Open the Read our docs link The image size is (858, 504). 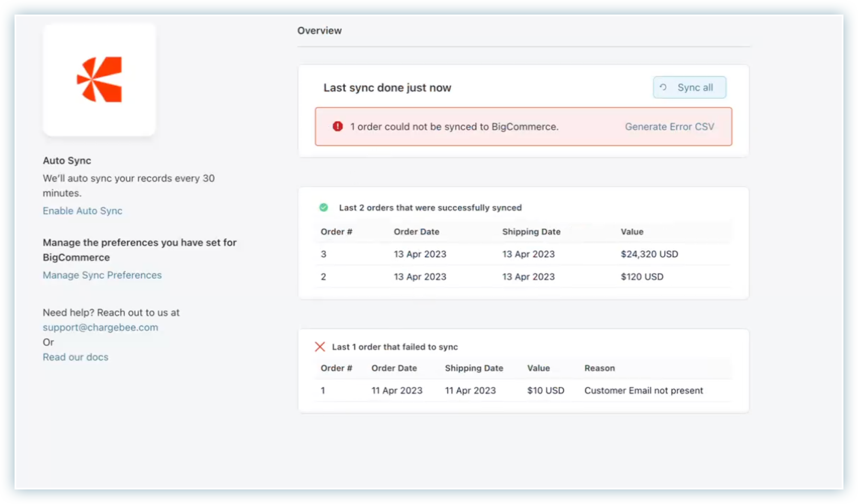point(76,357)
